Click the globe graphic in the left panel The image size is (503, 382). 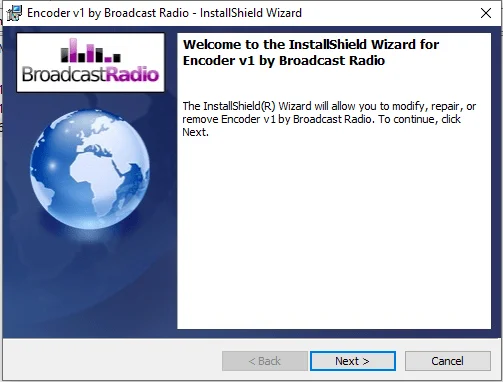tap(90, 169)
